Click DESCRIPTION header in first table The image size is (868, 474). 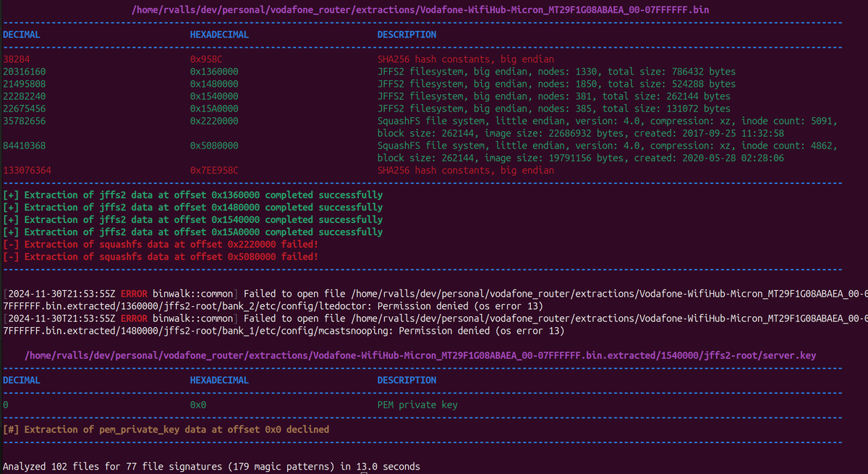pos(407,35)
